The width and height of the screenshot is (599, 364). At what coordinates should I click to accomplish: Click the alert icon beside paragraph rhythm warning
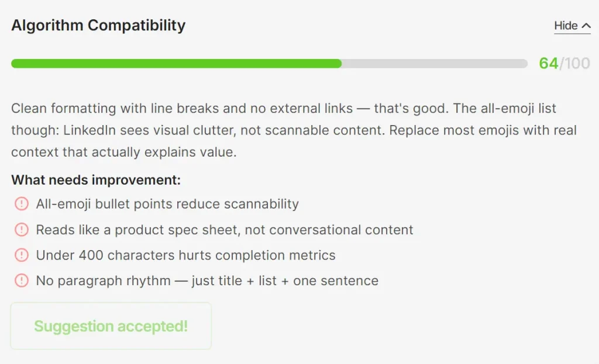click(x=22, y=280)
